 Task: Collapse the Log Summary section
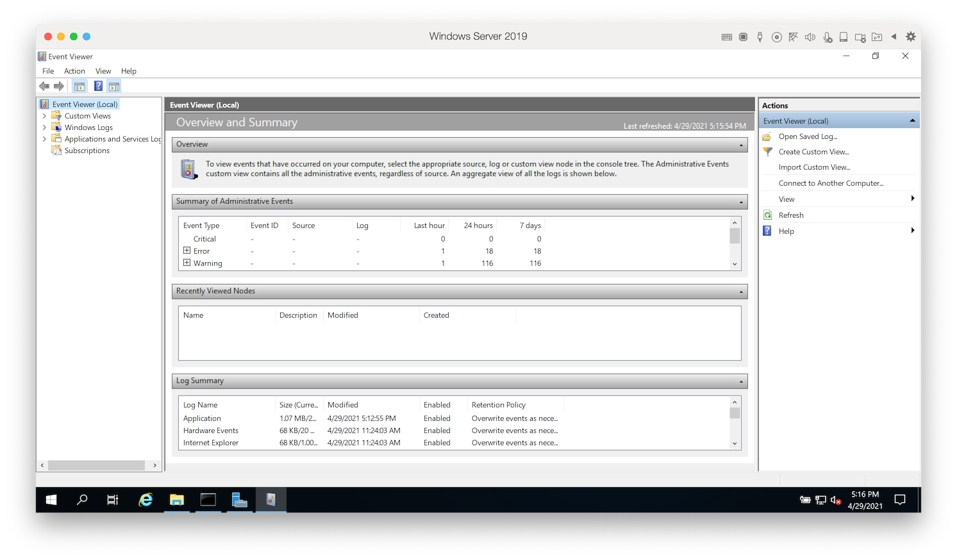[x=741, y=381]
